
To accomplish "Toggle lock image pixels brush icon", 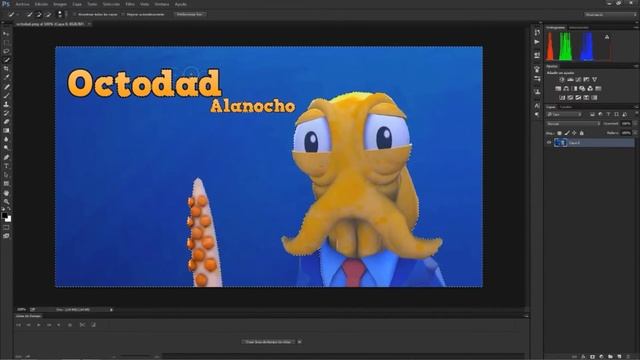I will click(x=567, y=133).
